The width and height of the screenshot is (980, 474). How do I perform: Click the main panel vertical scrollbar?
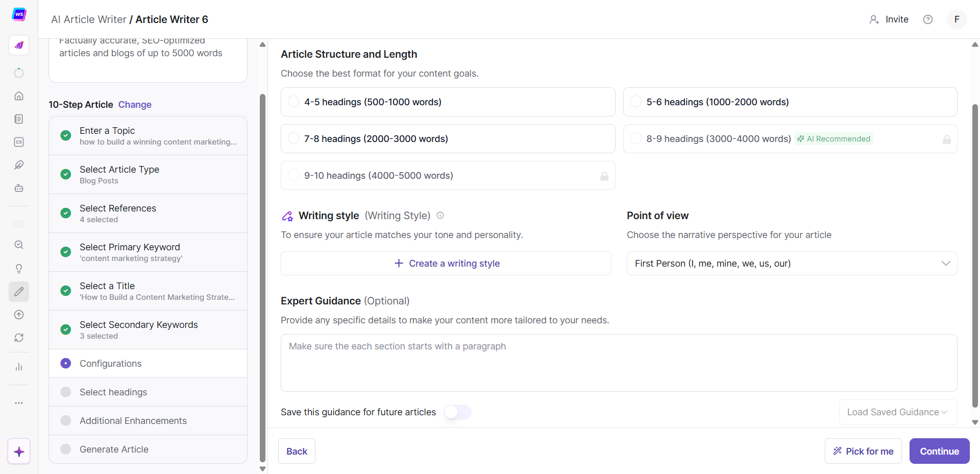975,255
